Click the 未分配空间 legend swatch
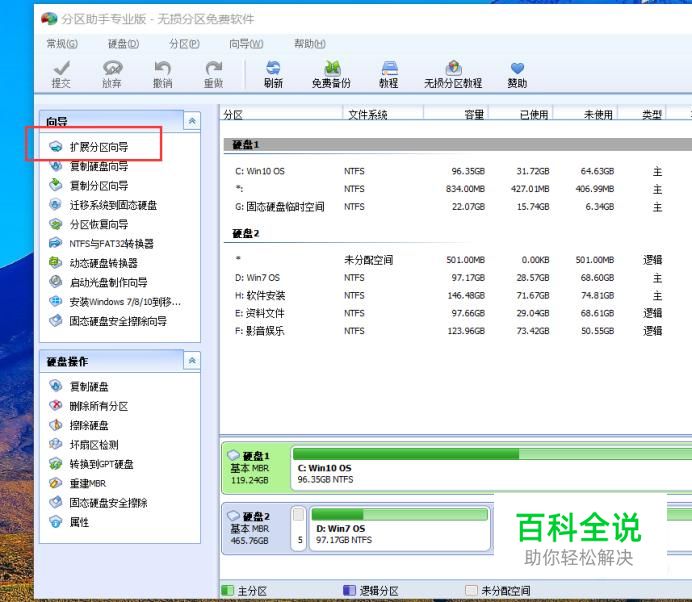This screenshot has width=692, height=602. point(471,590)
